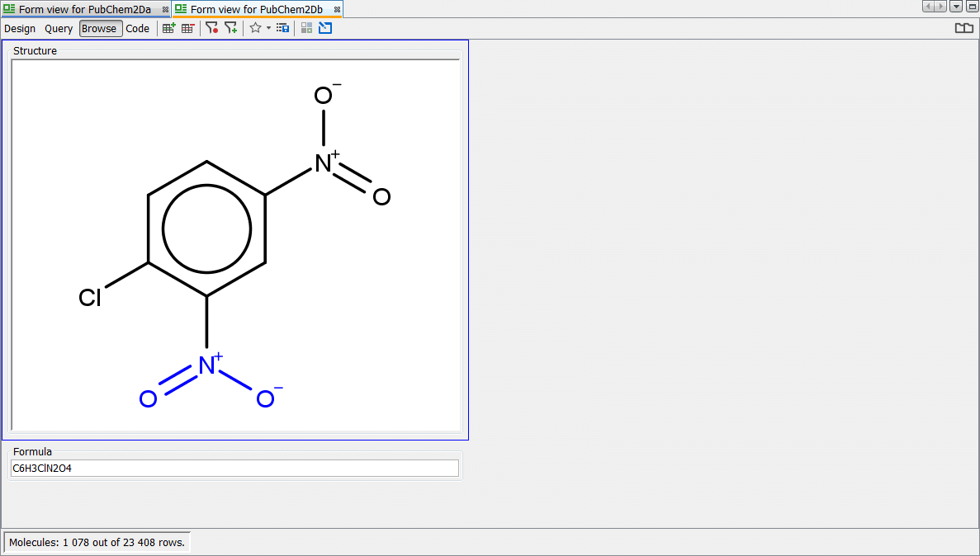
Task: Click the grayed grid layout icon
Action: (x=306, y=28)
